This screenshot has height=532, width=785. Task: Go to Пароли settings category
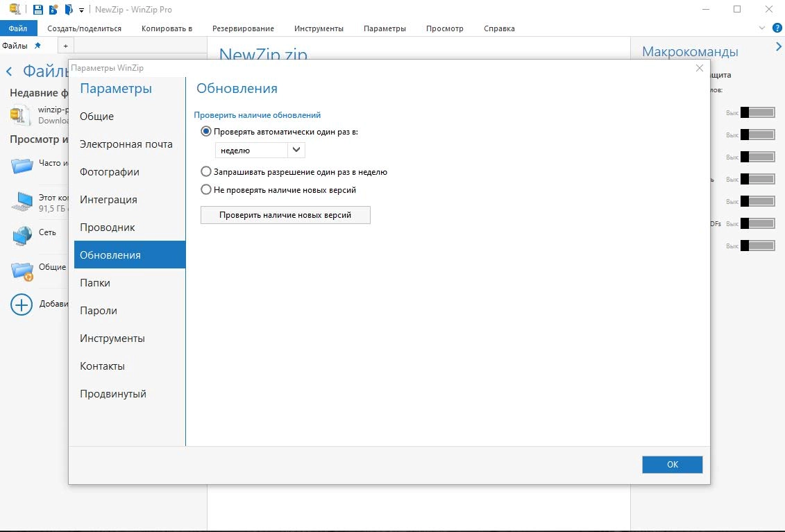pyautogui.click(x=130, y=310)
